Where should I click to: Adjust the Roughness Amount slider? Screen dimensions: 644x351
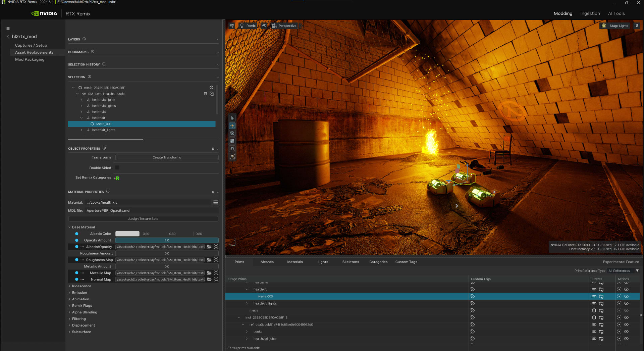coord(167,253)
